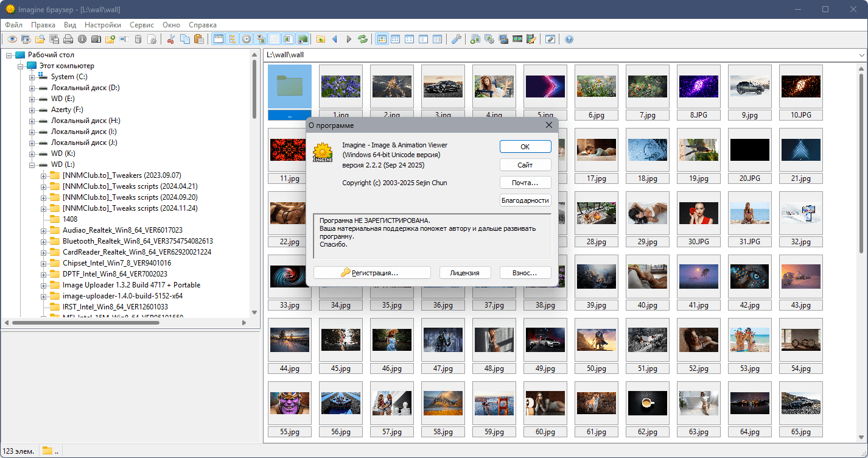Click the Copy icon
The width and height of the screenshot is (868, 458).
pos(186,38)
